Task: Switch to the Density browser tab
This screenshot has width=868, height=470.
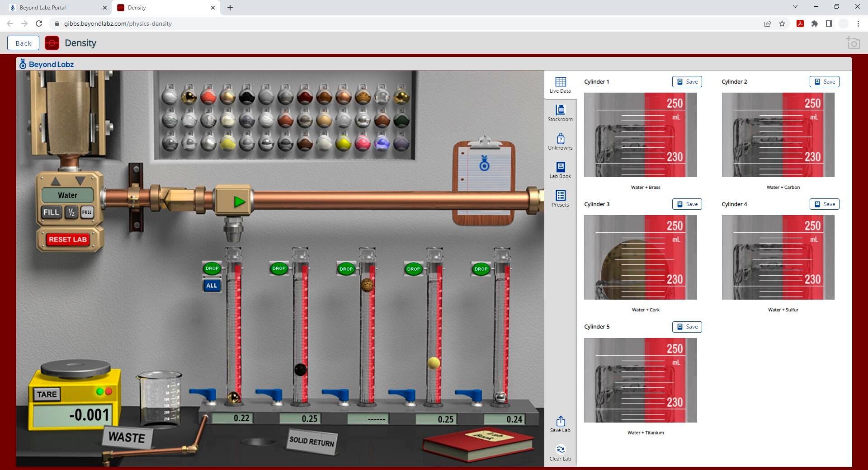Action: point(165,8)
